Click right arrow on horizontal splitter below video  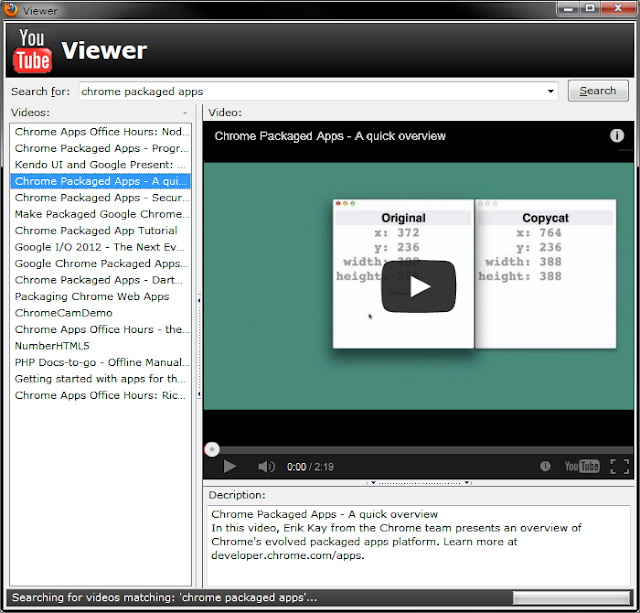(x=467, y=483)
